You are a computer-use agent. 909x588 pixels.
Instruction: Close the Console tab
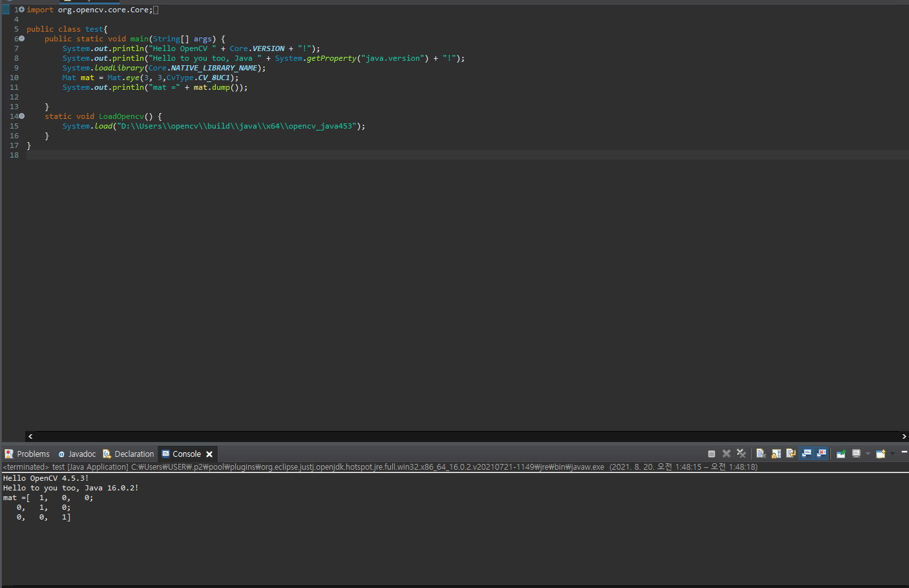(x=209, y=454)
